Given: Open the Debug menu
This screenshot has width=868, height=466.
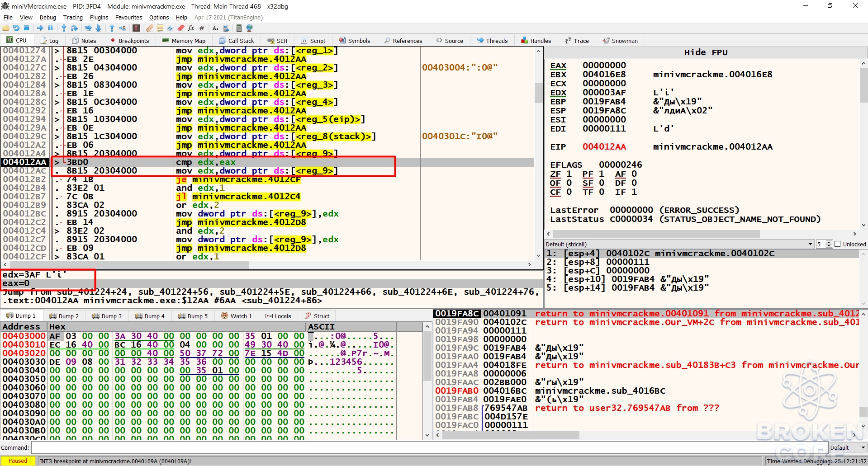Looking at the screenshot, I should click(48, 17).
